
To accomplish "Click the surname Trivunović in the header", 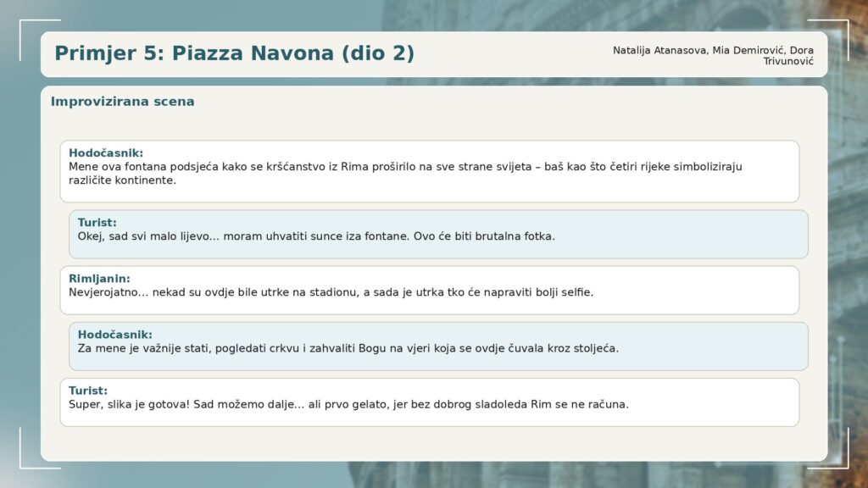I will point(788,61).
